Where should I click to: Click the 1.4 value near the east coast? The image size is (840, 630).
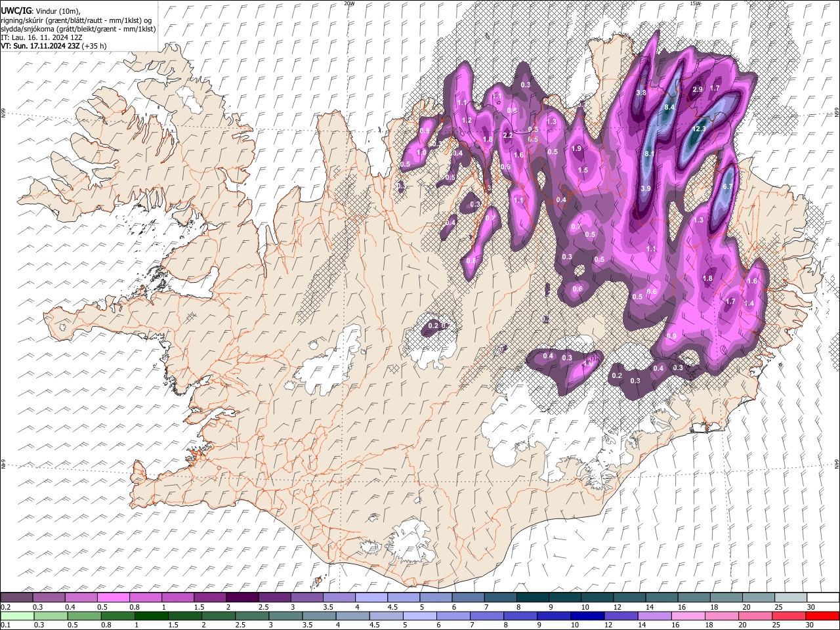coord(749,303)
